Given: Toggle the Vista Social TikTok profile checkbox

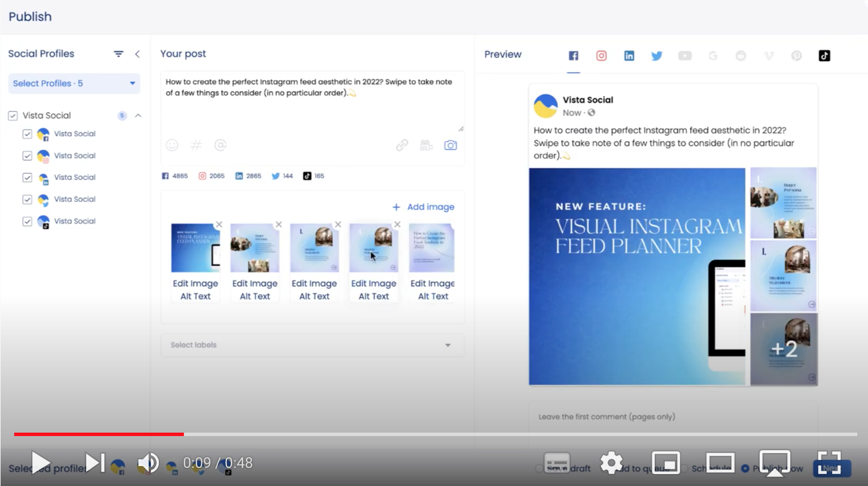Looking at the screenshot, I should (27, 221).
